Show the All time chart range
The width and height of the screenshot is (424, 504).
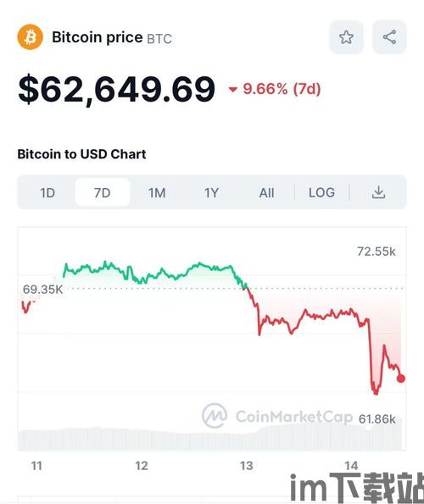point(266,193)
